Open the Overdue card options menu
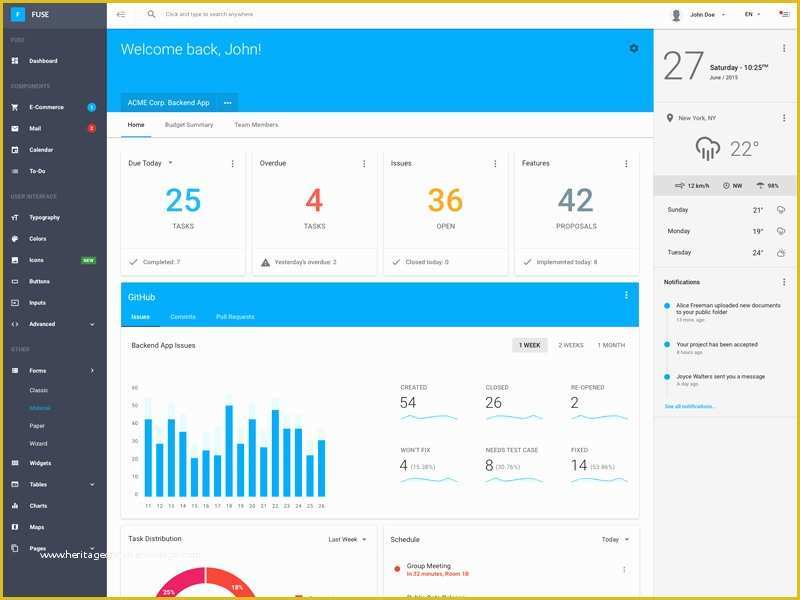The image size is (800, 600). point(364,163)
